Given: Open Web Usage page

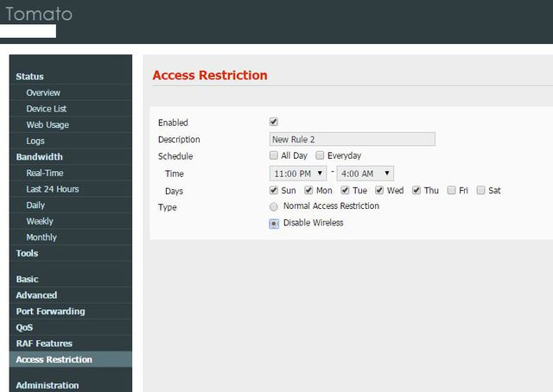Looking at the screenshot, I should coord(48,125).
